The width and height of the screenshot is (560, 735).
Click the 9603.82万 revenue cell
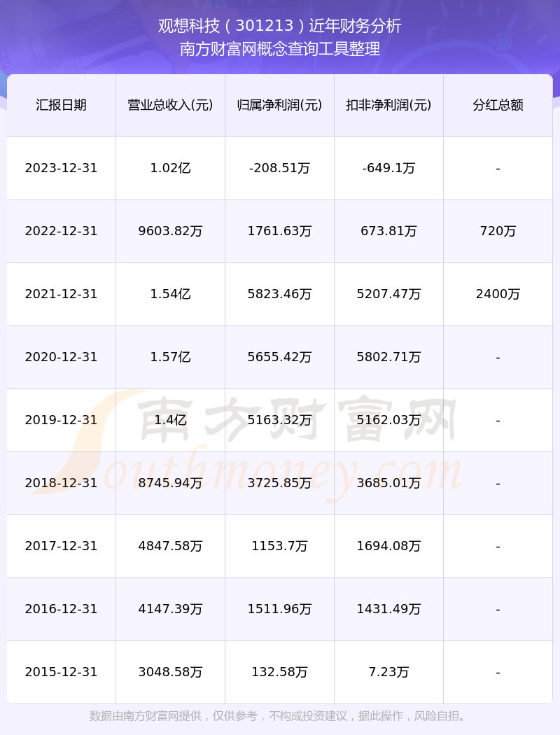click(171, 231)
